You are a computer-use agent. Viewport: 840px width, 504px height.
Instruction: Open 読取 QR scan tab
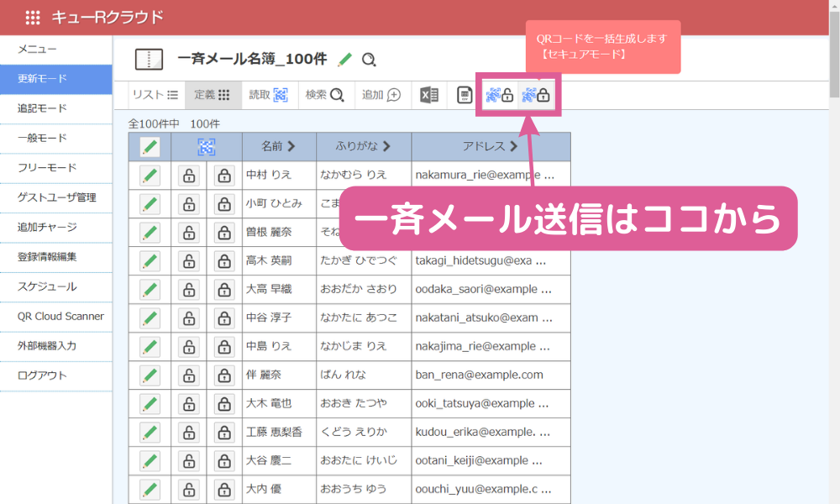pyautogui.click(x=269, y=95)
